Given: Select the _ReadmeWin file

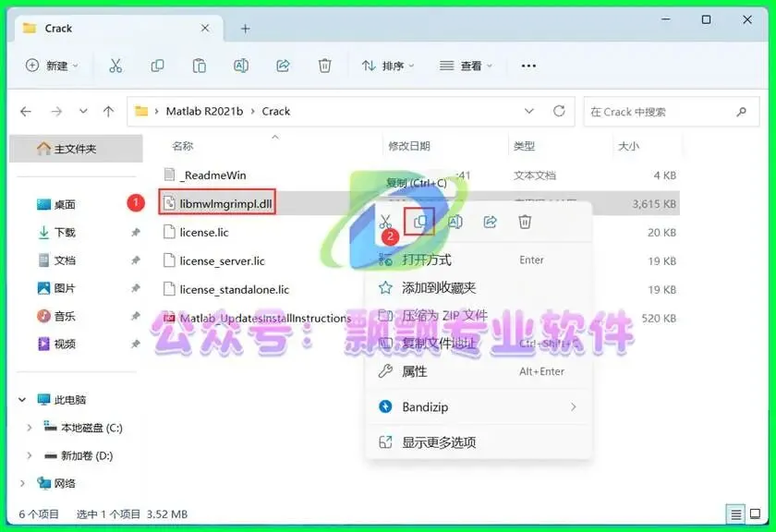Looking at the screenshot, I should (x=205, y=175).
